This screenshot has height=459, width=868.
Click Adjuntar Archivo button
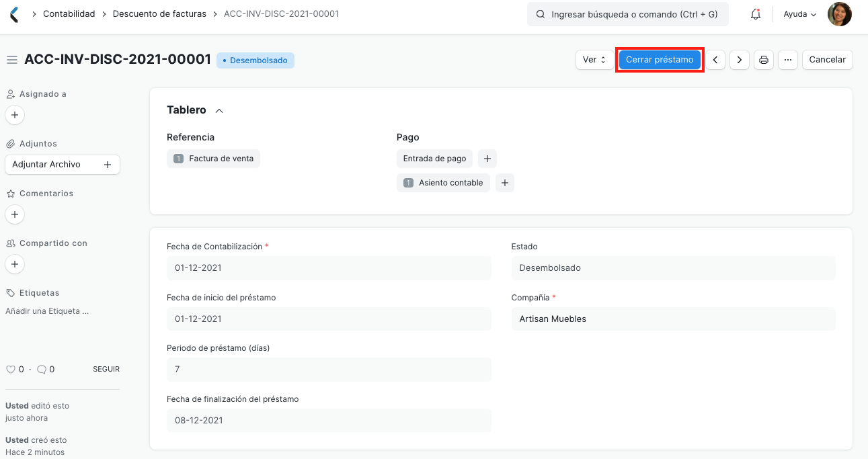pyautogui.click(x=62, y=165)
